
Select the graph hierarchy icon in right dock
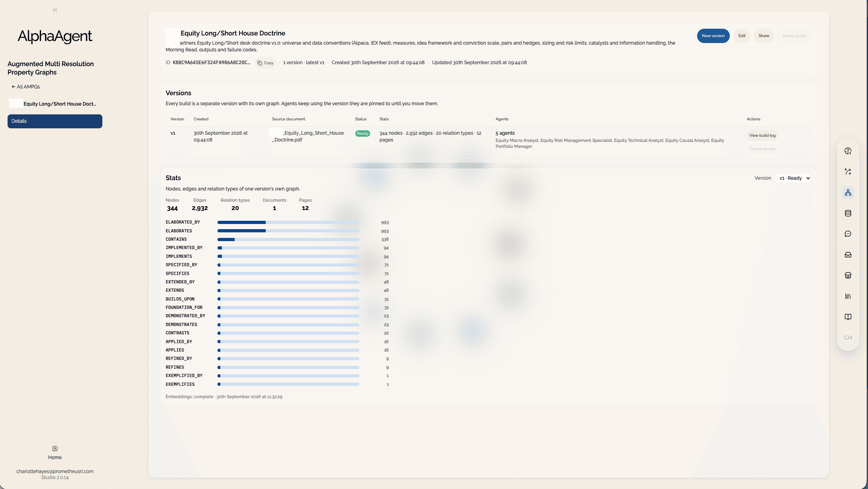pos(848,192)
